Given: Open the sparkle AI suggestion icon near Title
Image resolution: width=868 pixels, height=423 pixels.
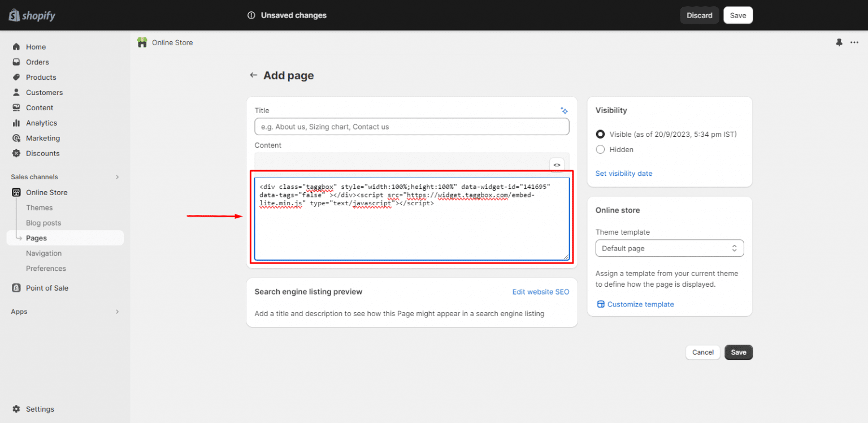Looking at the screenshot, I should [x=564, y=110].
